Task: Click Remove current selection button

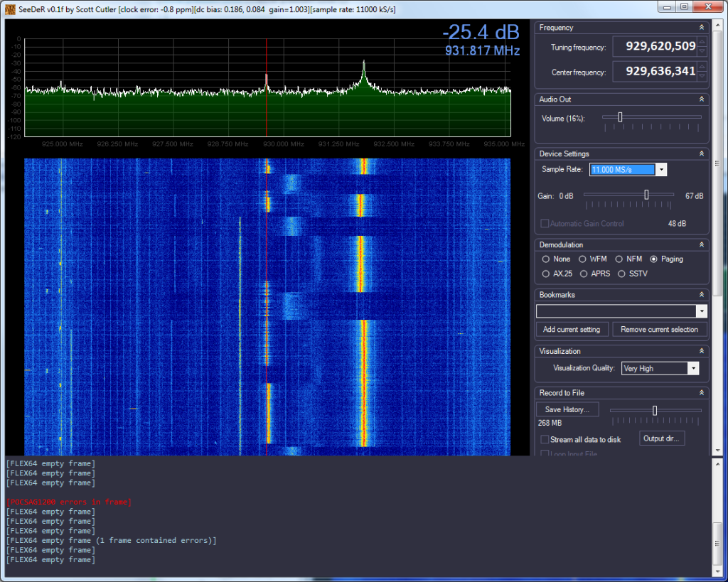Action: click(x=659, y=330)
